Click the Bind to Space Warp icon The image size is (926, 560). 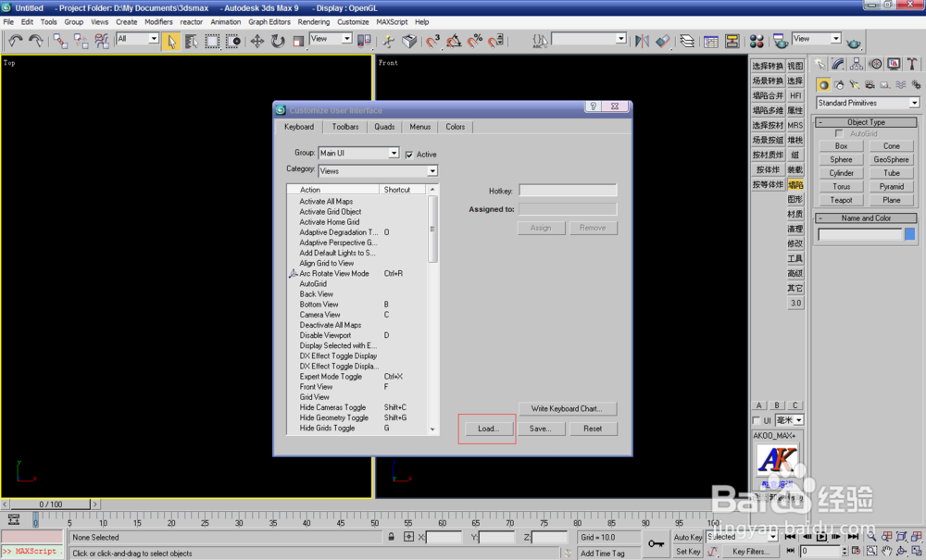click(x=102, y=41)
